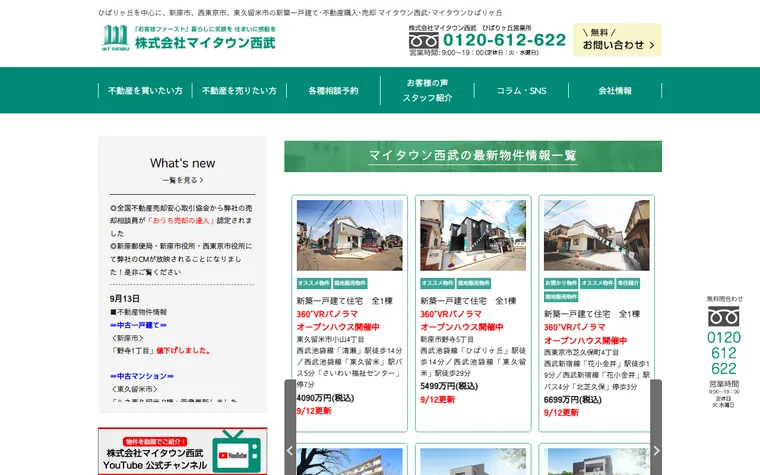Click the 5499万円(税込) price

click(x=449, y=386)
